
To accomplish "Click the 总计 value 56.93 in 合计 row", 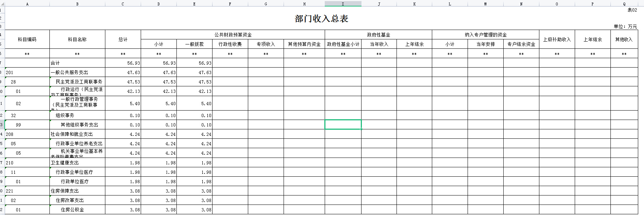I will coord(123,63).
